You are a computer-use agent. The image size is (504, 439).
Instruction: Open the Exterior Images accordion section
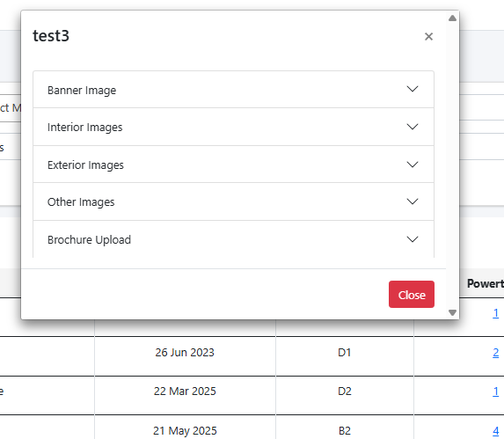point(234,165)
